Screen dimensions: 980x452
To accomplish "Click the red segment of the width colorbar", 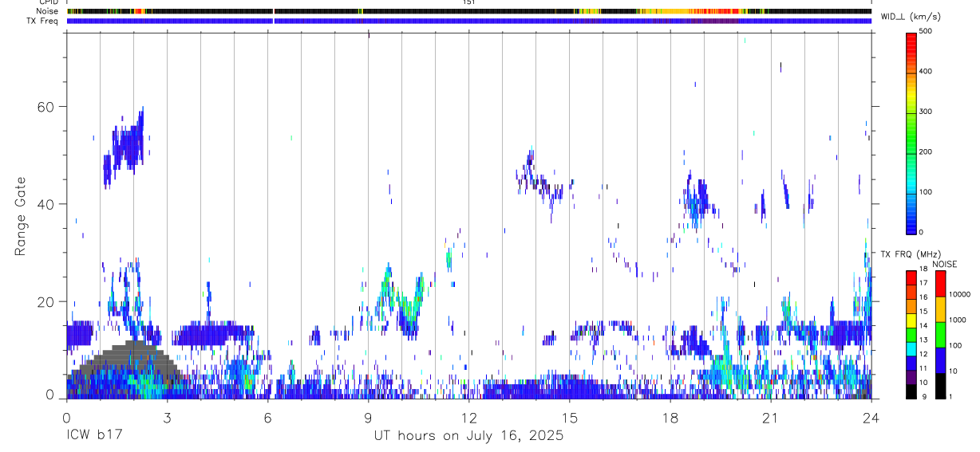I will pyautogui.click(x=911, y=46).
